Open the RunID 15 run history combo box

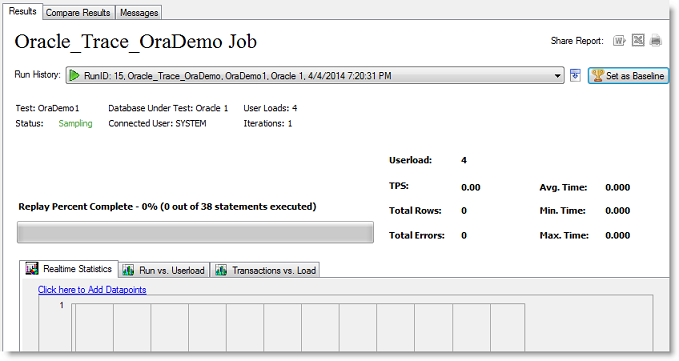click(315, 75)
